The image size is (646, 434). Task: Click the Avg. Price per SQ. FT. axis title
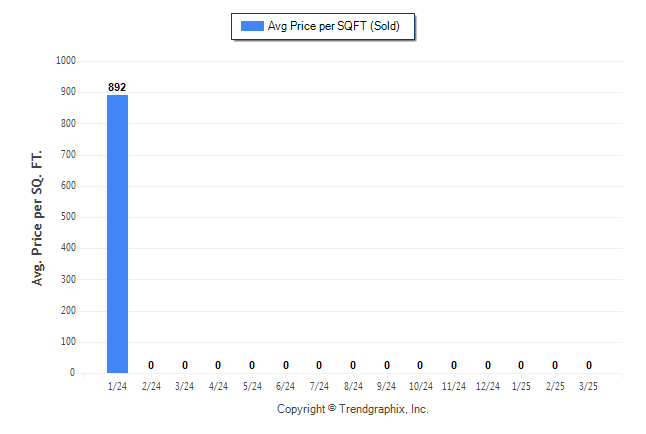37,218
